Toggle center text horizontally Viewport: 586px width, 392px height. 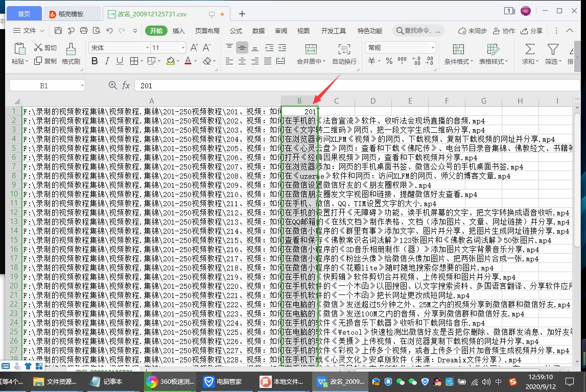(x=242, y=61)
